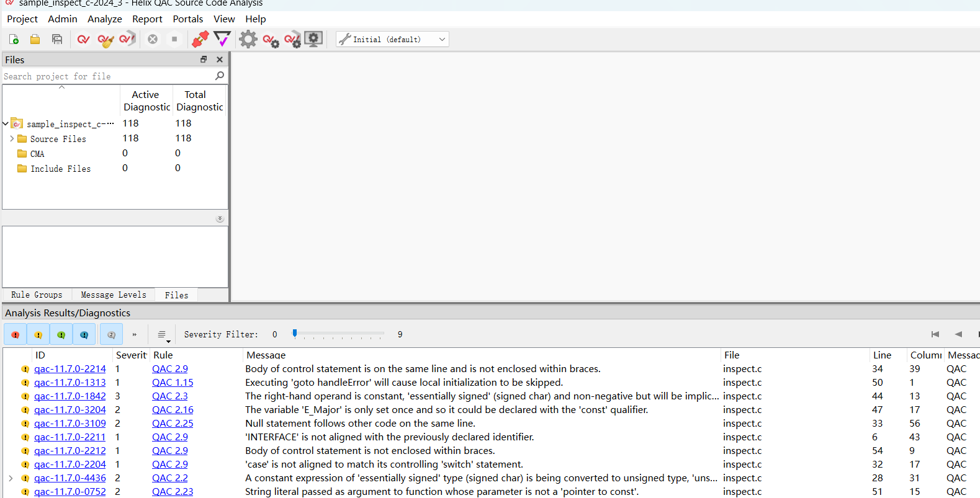This screenshot has width=980, height=498.
Task: Click the clean analysis broom icon
Action: pyautogui.click(x=106, y=40)
